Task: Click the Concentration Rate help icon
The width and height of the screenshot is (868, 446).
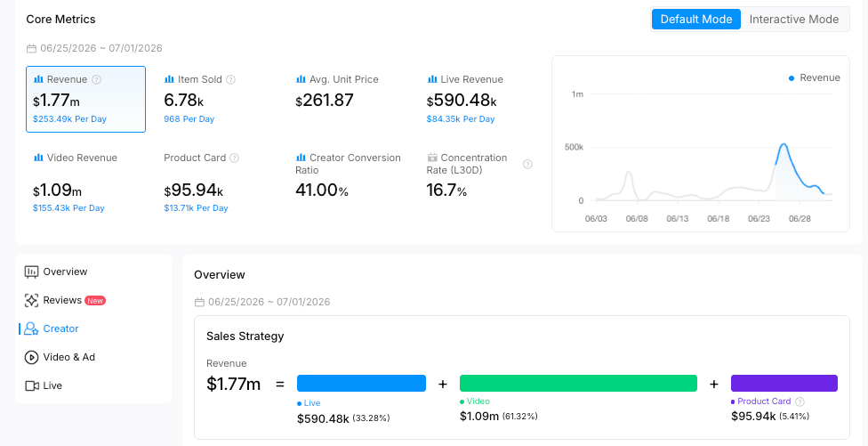Action: 527,164
